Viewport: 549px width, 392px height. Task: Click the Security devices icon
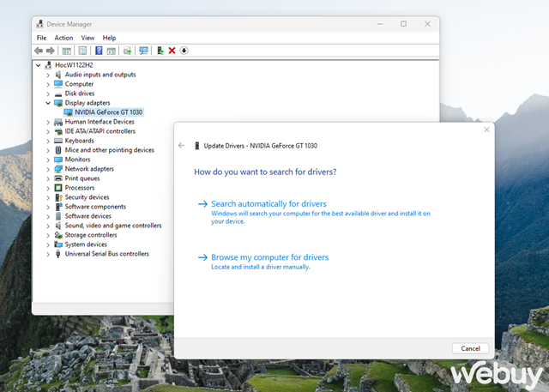[58, 197]
